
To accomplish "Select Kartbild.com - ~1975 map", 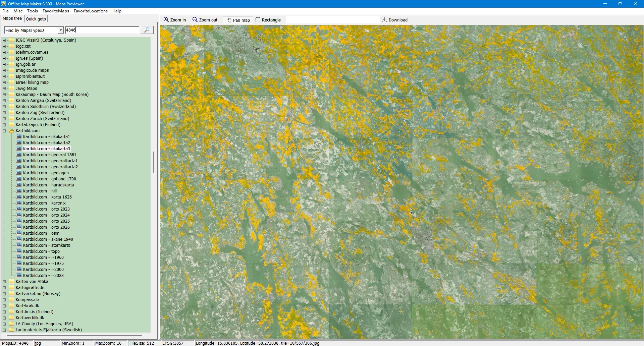I will (x=43, y=264).
